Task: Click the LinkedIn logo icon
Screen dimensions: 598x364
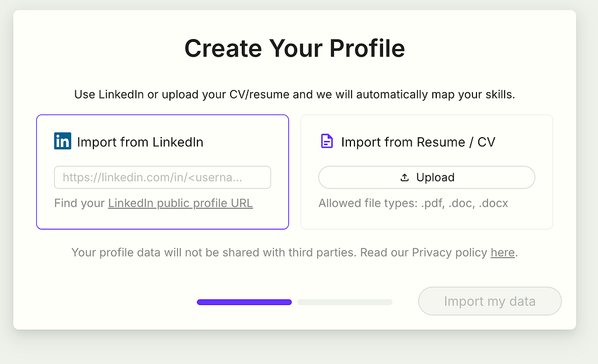Action: coord(62,141)
